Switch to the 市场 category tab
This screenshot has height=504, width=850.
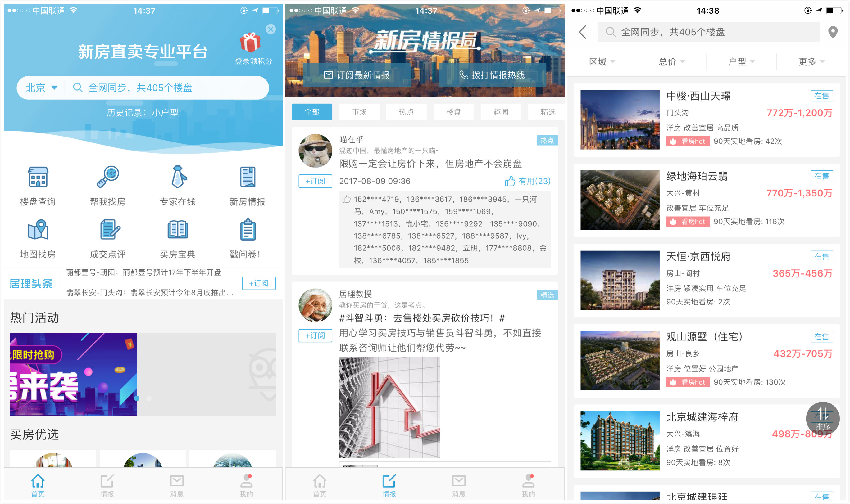[x=359, y=112]
